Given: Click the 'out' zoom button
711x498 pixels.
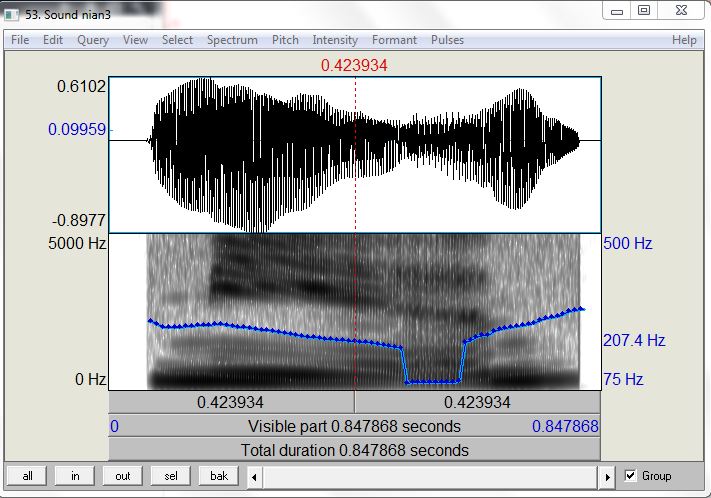Looking at the screenshot, I should point(122,476).
